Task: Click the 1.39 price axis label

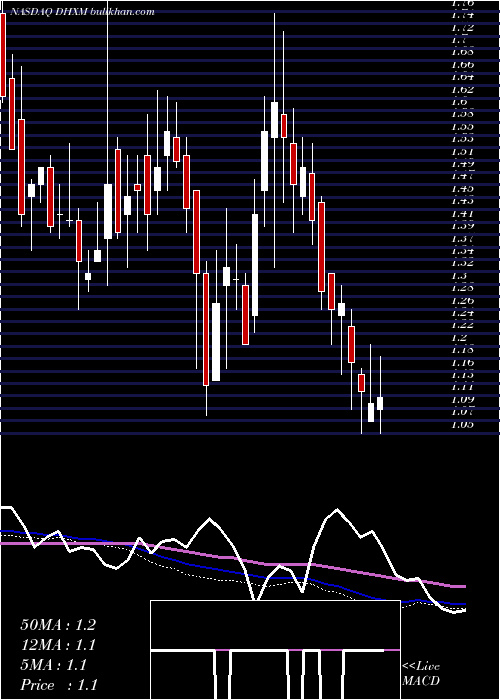Action: click(462, 226)
